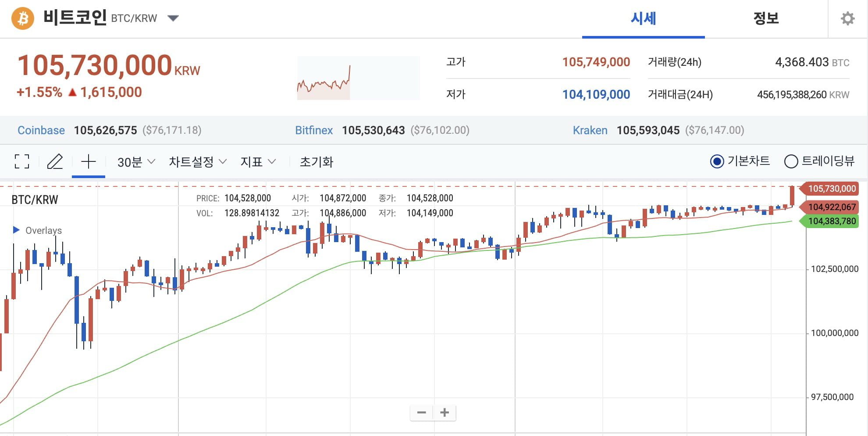This screenshot has width=868, height=436.
Task: Click the 비트코인 title text
Action: click(x=75, y=18)
